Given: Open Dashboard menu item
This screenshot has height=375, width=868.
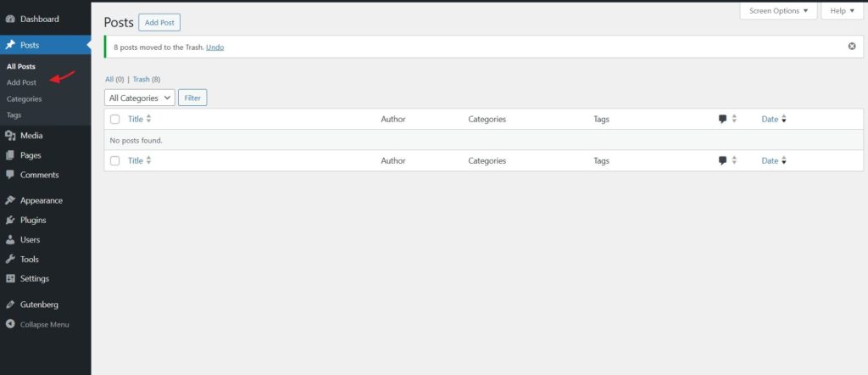Looking at the screenshot, I should point(39,19).
